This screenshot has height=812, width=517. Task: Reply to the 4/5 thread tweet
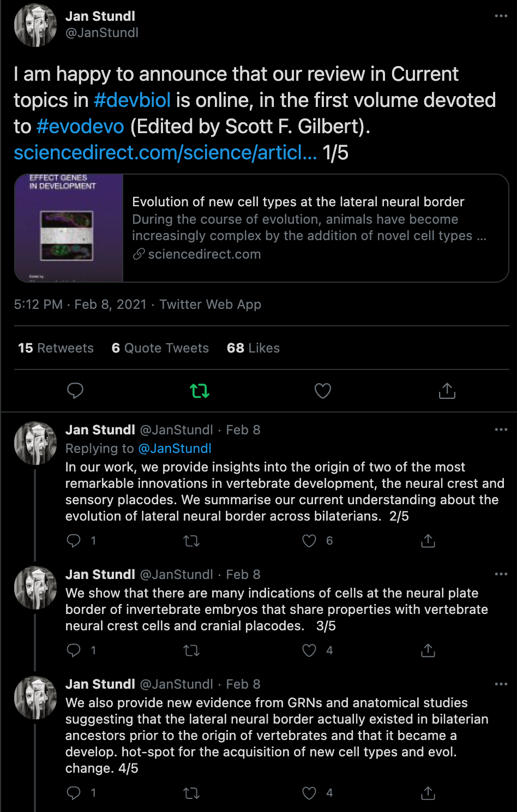74,793
